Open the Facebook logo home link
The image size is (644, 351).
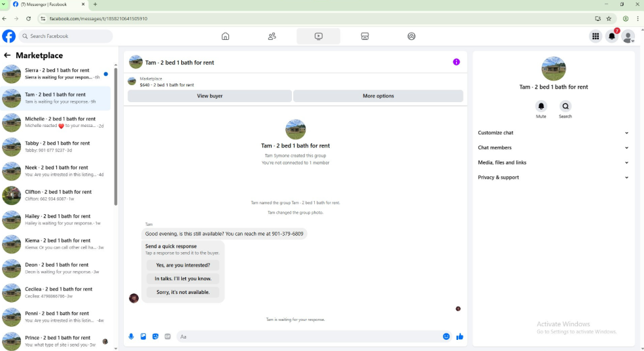[x=9, y=36]
